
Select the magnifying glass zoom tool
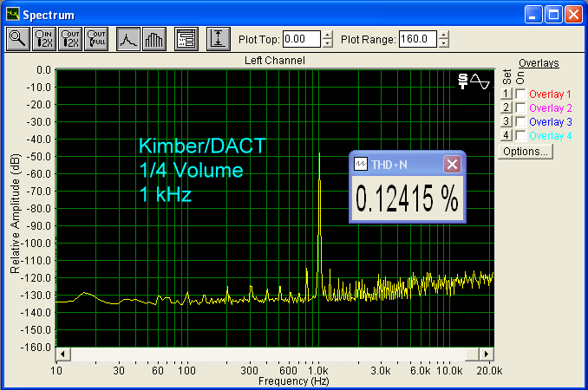[17, 38]
